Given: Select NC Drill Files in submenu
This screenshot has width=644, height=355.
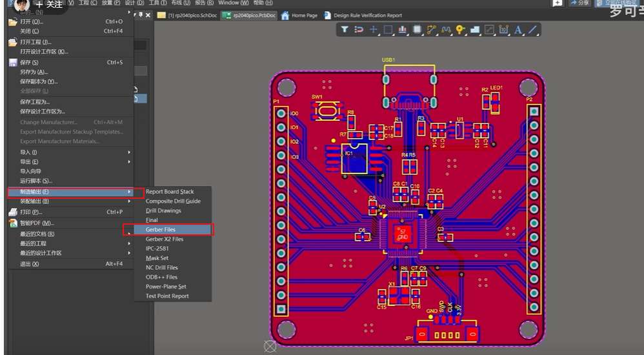Looking at the screenshot, I should tap(172, 267).
